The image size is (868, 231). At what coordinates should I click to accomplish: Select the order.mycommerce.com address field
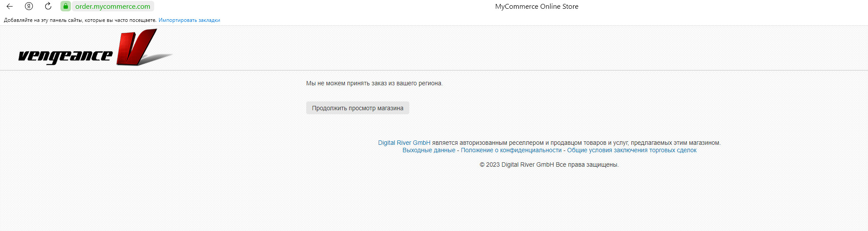(x=113, y=7)
